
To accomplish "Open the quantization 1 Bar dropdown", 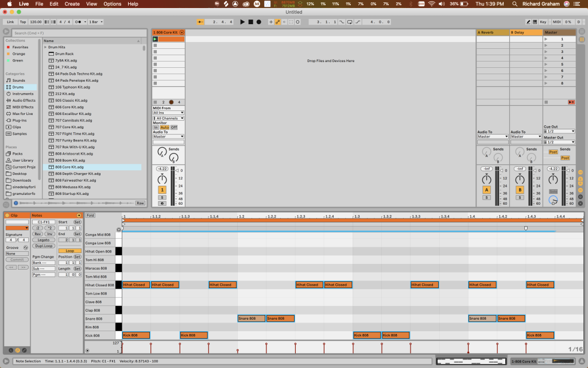I will [96, 22].
